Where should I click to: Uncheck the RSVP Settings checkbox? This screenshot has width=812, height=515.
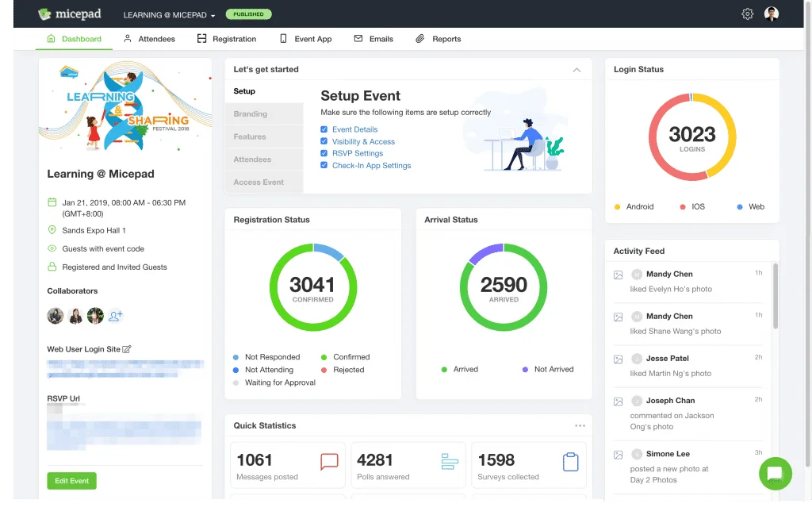[322, 154]
